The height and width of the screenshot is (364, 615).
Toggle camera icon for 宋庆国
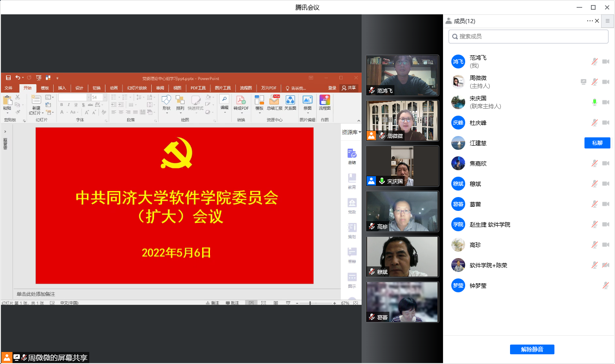point(606,102)
